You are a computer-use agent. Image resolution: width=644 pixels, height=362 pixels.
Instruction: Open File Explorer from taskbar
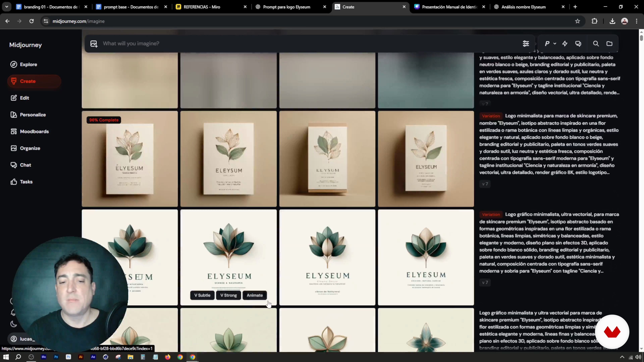130,357
